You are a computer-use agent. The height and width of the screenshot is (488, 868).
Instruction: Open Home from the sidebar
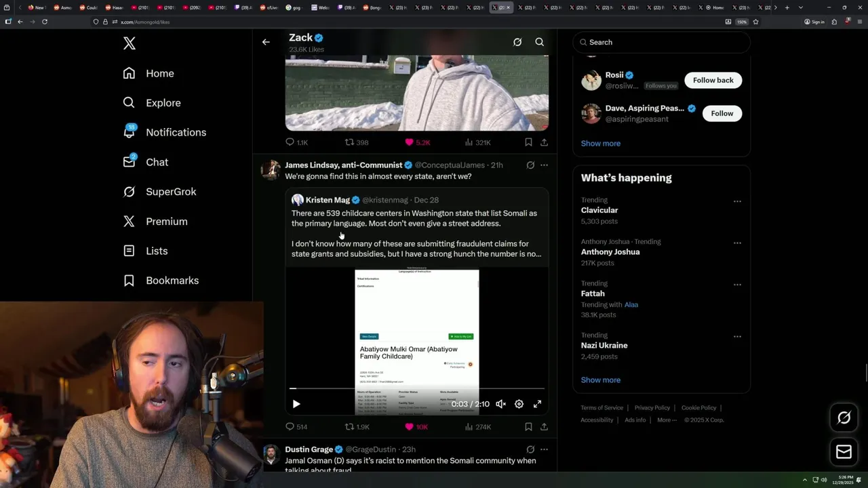149,73
